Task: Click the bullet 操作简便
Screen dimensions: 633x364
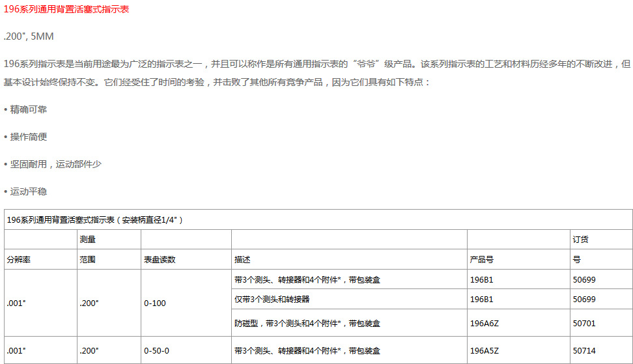Action: tap(28, 137)
